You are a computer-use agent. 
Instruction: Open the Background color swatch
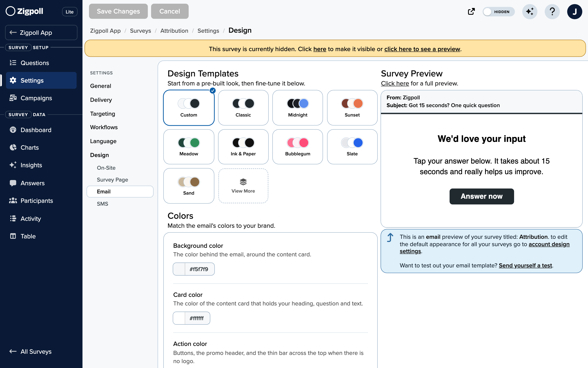(179, 269)
